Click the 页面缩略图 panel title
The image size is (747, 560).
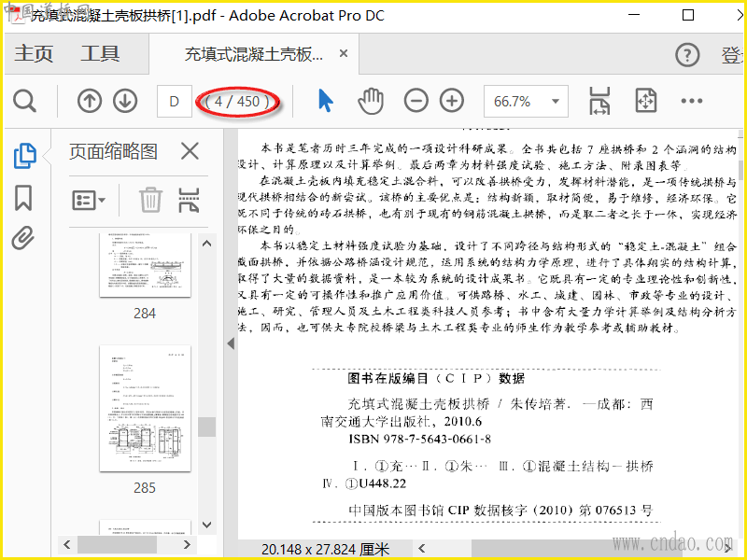113,151
